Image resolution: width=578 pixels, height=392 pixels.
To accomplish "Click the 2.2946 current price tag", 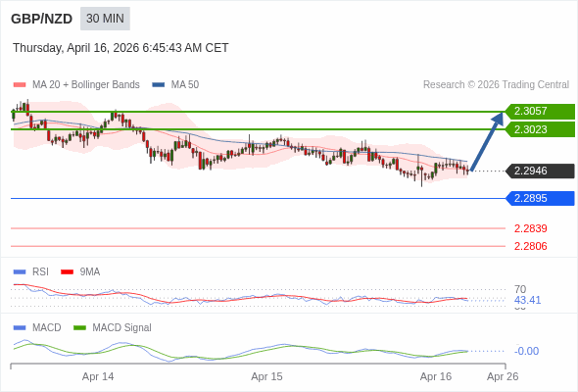I will coord(540,171).
